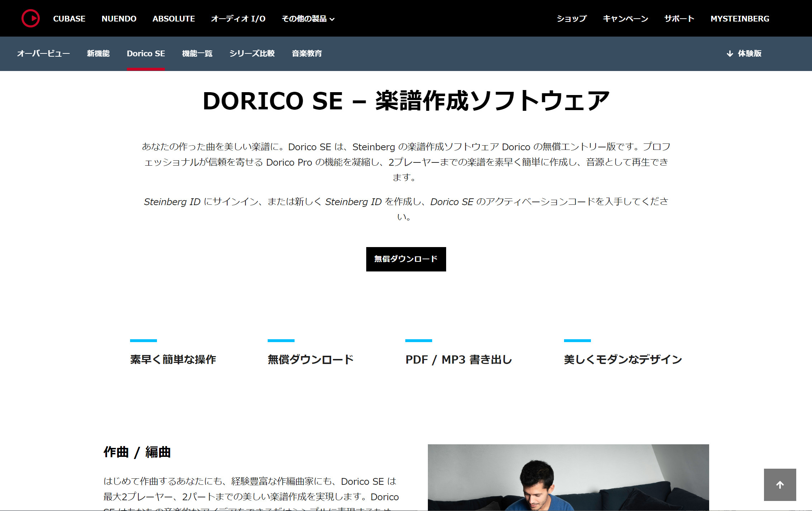Screen dimensions: 812x511
Task: Click the Steinberg logo icon
Action: (x=30, y=18)
